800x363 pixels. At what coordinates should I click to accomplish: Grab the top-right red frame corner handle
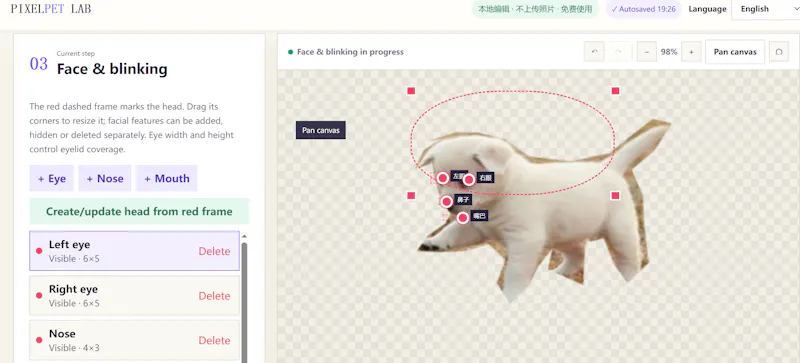pos(615,91)
